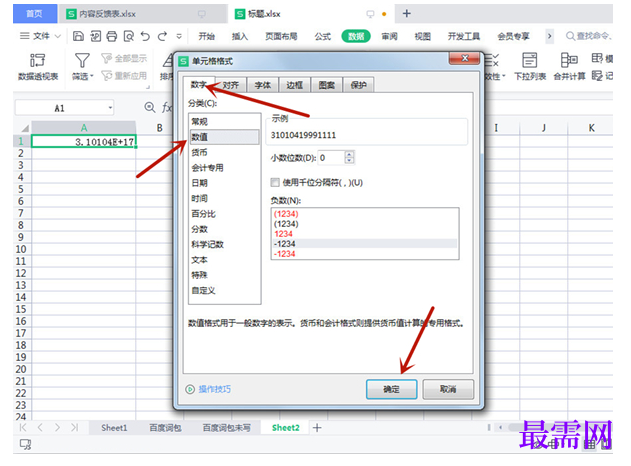Choose 自定义 in category list
This screenshot has width=631, height=466.
pyautogui.click(x=224, y=290)
